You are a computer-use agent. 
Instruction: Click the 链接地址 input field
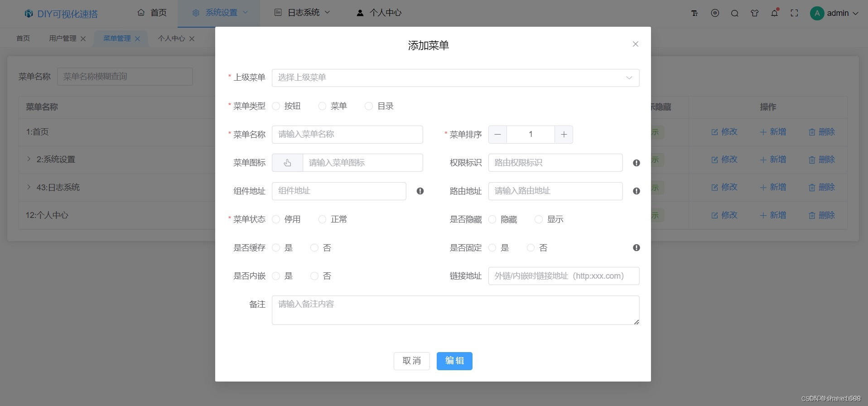pos(564,276)
